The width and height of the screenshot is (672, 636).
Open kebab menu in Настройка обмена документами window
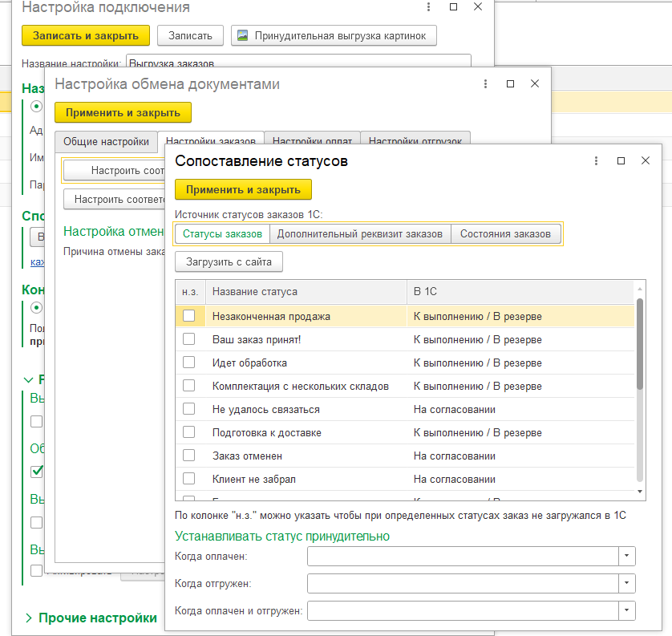click(485, 83)
